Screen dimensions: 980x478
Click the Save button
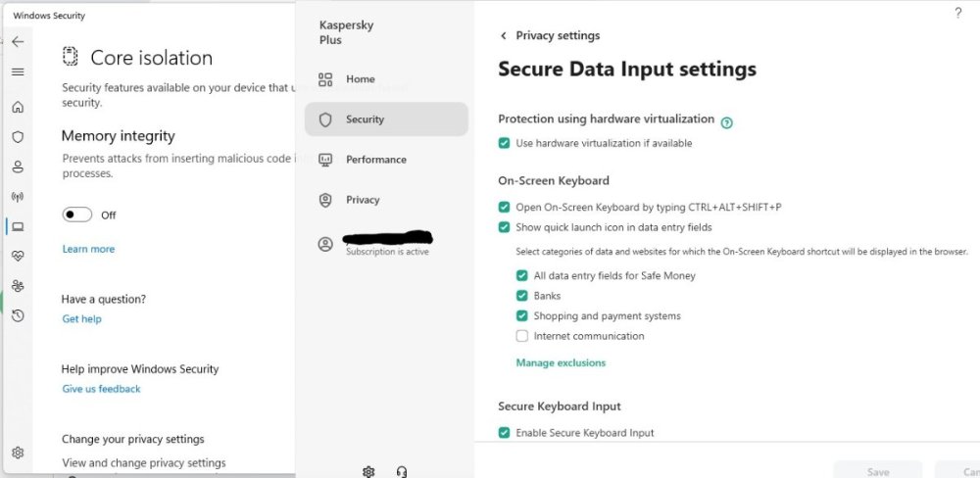(878, 471)
